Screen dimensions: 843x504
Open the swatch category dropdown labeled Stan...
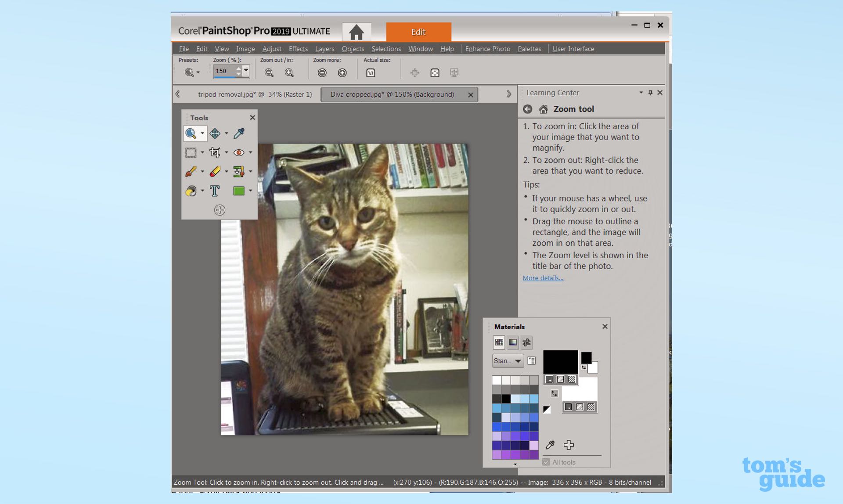coord(507,360)
